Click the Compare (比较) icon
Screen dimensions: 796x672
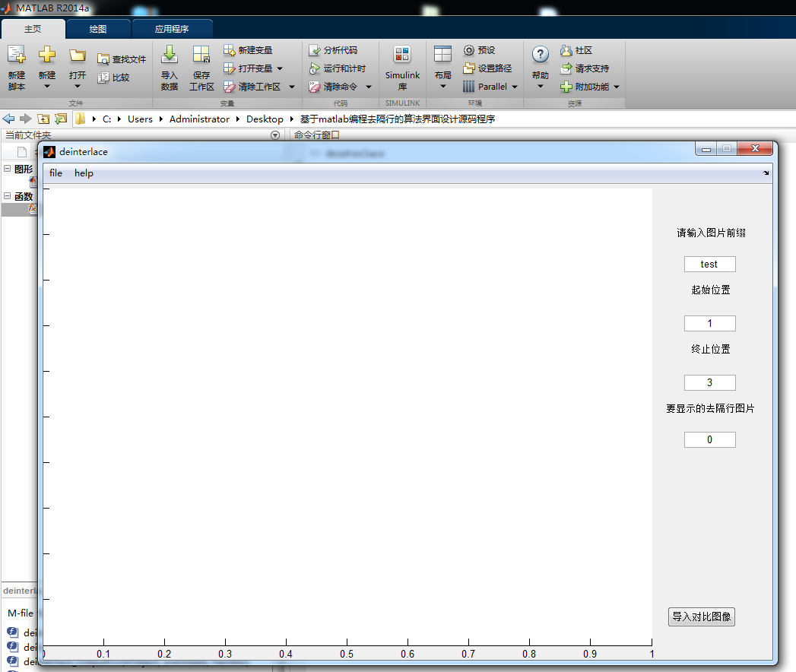tap(103, 77)
